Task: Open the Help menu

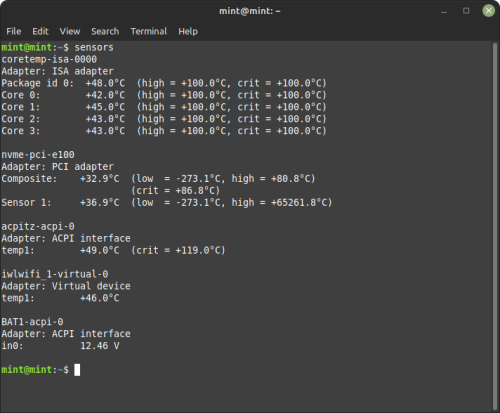Action: pyautogui.click(x=188, y=31)
